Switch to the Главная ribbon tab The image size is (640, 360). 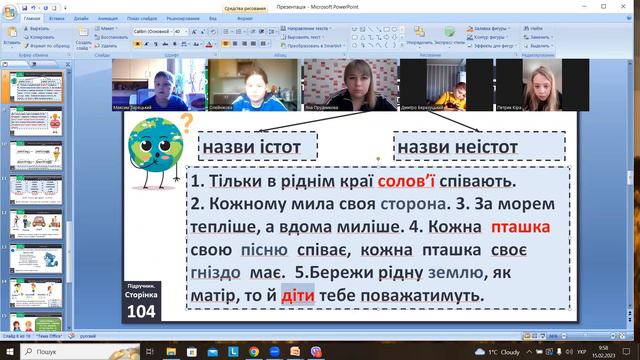click(x=31, y=18)
